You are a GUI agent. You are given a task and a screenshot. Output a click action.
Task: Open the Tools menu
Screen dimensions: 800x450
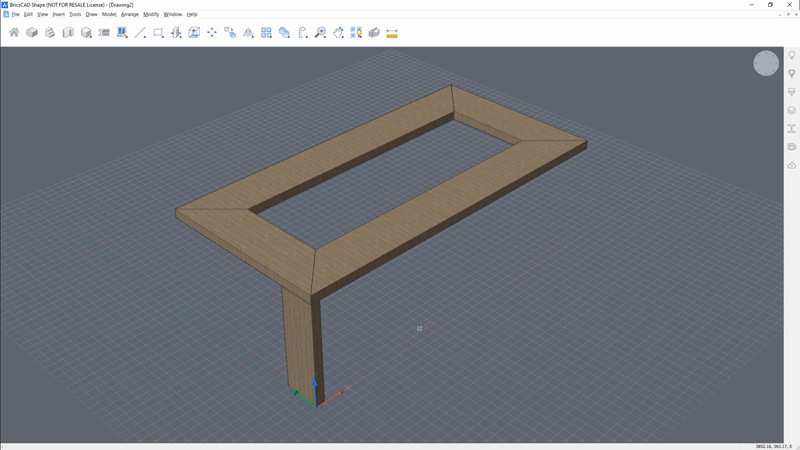coord(75,14)
